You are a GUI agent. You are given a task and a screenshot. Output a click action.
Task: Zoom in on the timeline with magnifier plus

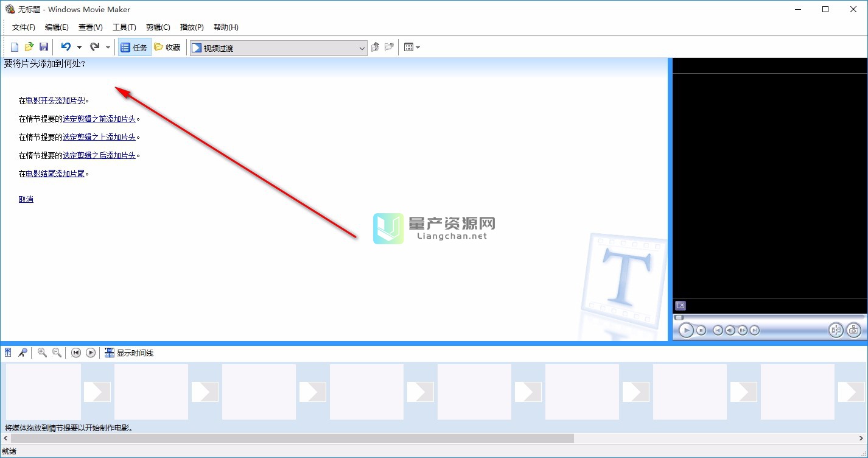tap(42, 353)
